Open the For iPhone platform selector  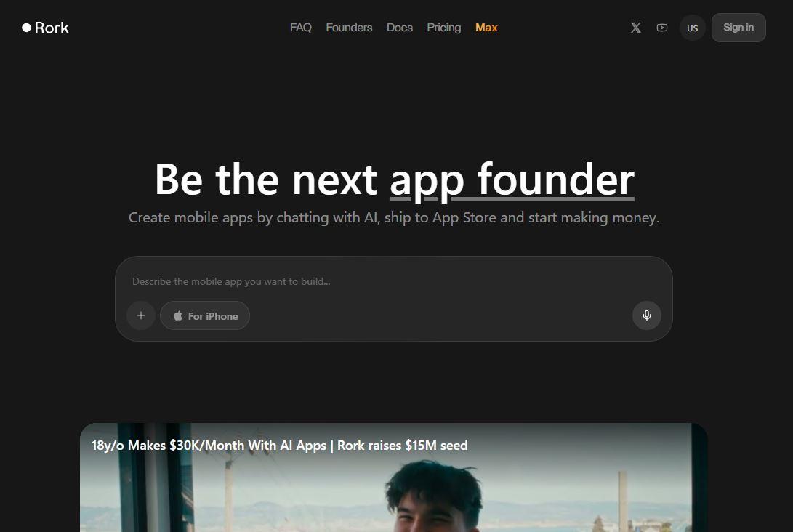pos(205,315)
